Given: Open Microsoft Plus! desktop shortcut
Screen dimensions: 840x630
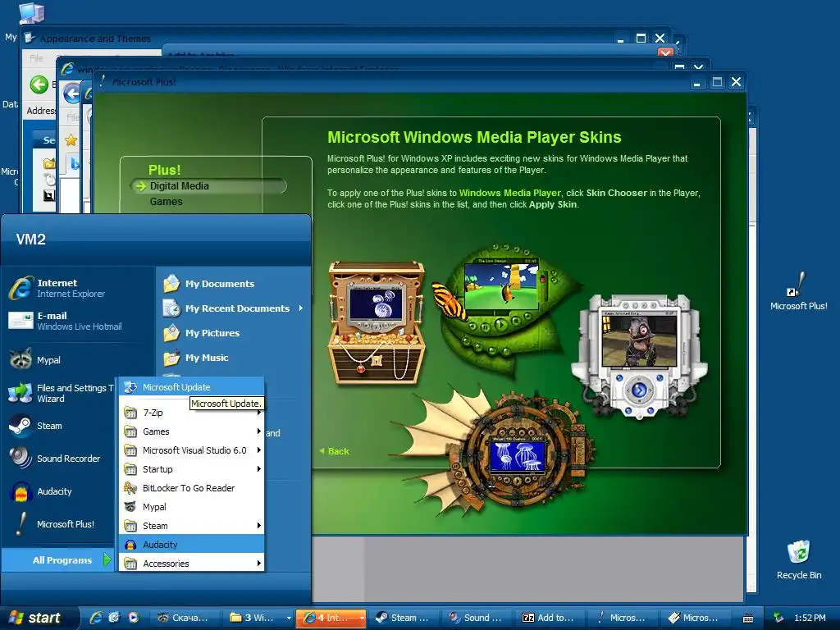Looking at the screenshot, I should point(798,291).
